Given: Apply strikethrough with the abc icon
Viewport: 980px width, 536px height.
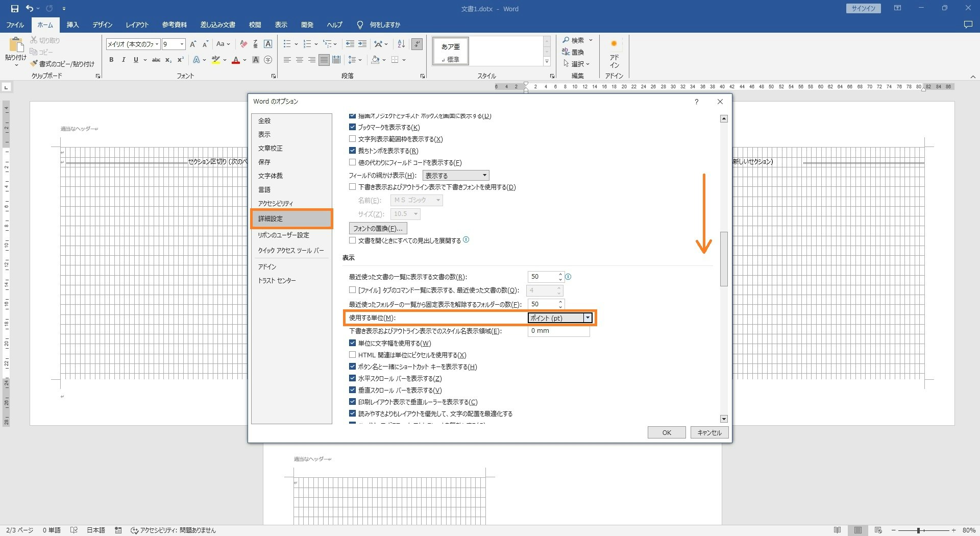Looking at the screenshot, I should pos(156,60).
